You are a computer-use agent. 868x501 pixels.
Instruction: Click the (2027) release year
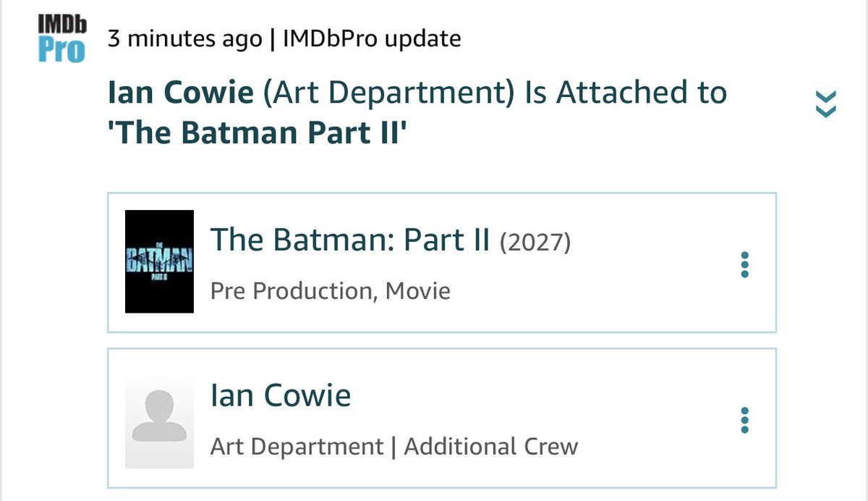coord(535,243)
